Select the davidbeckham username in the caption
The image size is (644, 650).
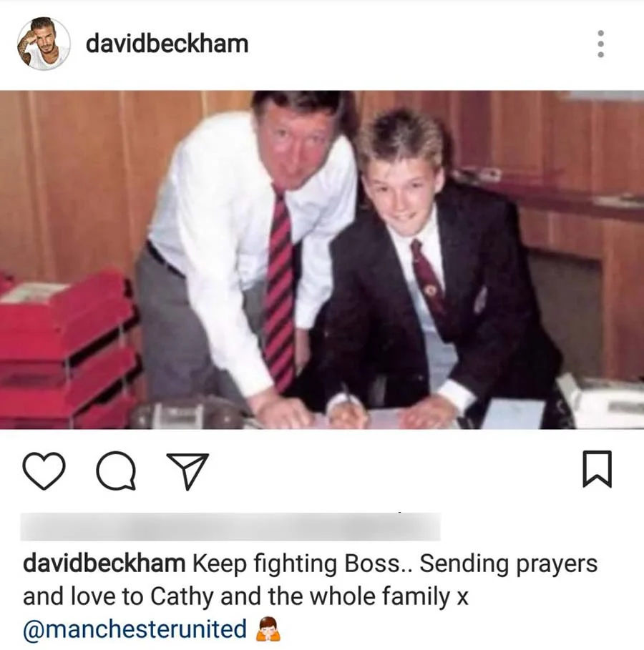pos(104,563)
